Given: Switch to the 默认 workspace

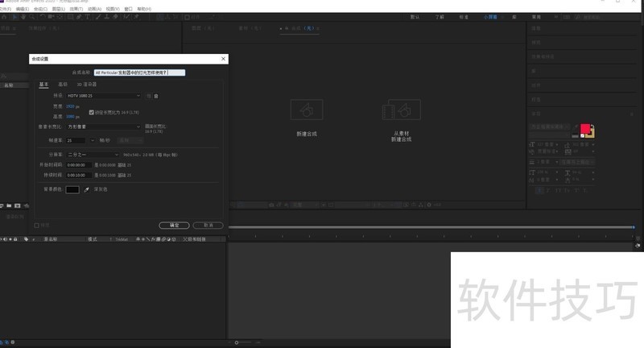Looking at the screenshot, I should coord(415,17).
